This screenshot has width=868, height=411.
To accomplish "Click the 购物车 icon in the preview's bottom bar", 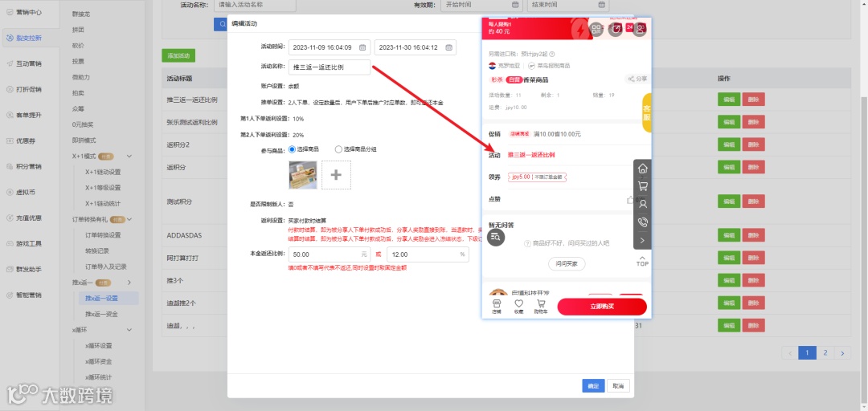I will (x=541, y=307).
